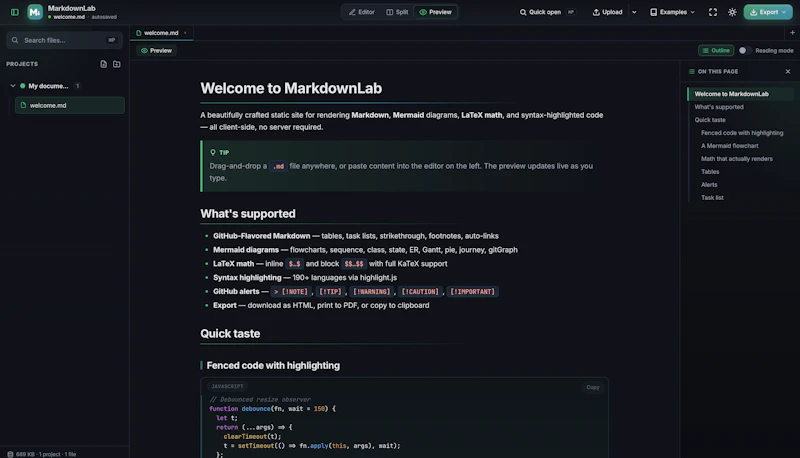Click the PROJECTS section header

coord(22,64)
